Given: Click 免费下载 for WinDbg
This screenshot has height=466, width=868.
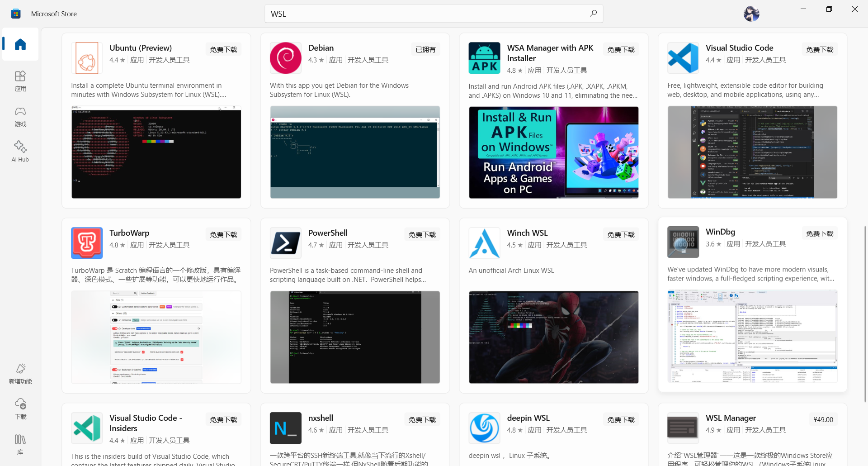Looking at the screenshot, I should click(820, 233).
